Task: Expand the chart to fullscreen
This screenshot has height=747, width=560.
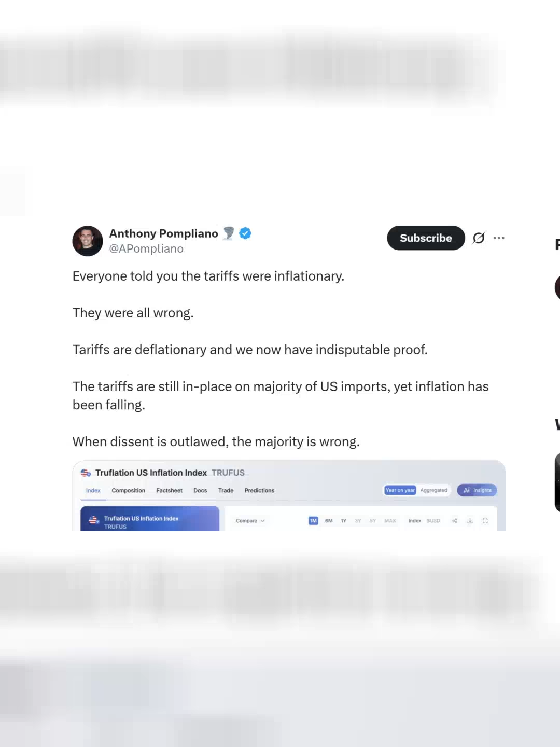Action: click(x=485, y=520)
